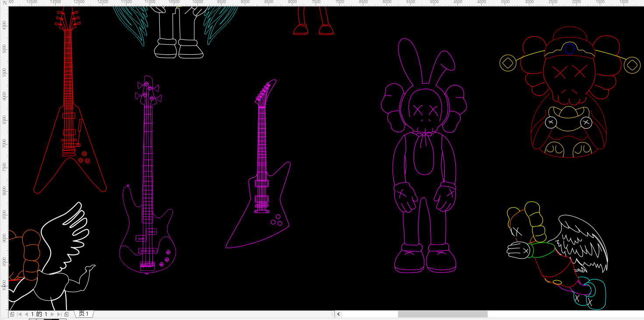This screenshot has height=320, width=644.
Task: Select the red Flying V guitar outline
Action: pyautogui.click(x=70, y=100)
